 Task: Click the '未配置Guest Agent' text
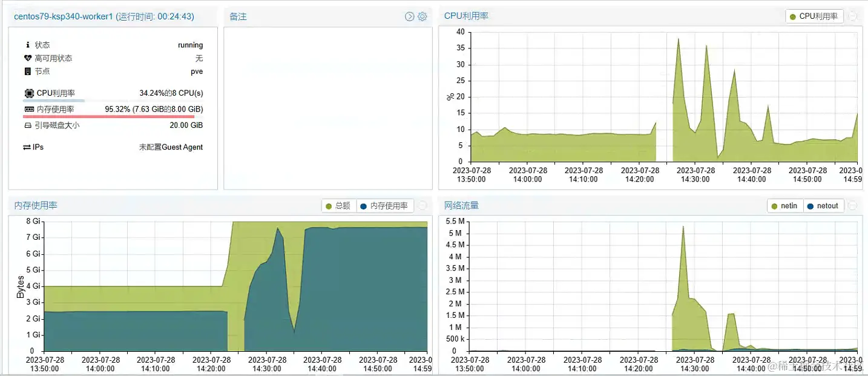[x=171, y=147]
